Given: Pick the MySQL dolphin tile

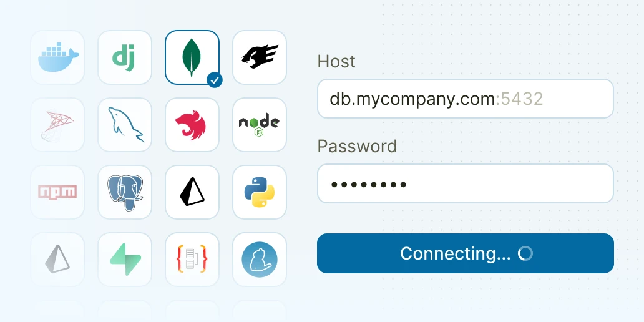Looking at the screenshot, I should tap(125, 125).
